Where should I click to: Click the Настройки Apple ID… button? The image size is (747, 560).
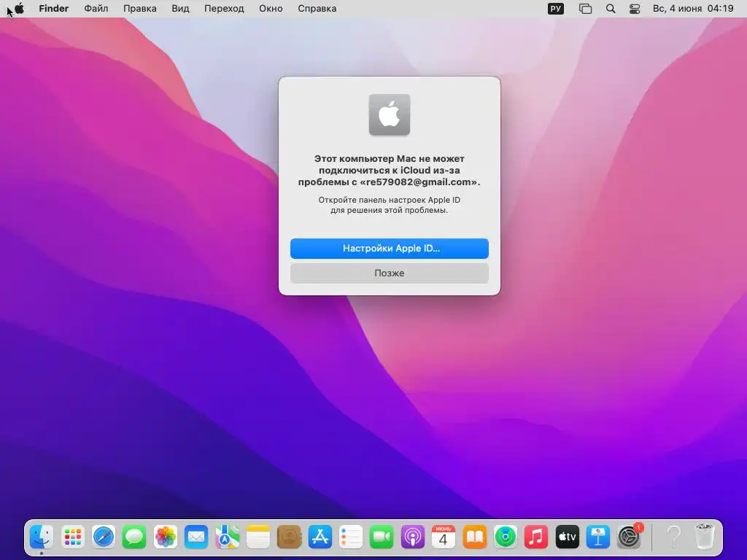pos(390,249)
